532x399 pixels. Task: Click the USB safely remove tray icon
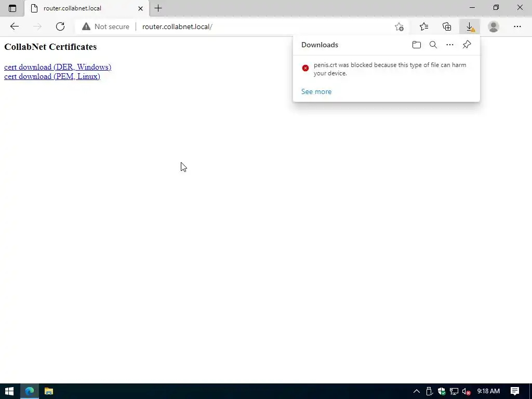[429, 391]
